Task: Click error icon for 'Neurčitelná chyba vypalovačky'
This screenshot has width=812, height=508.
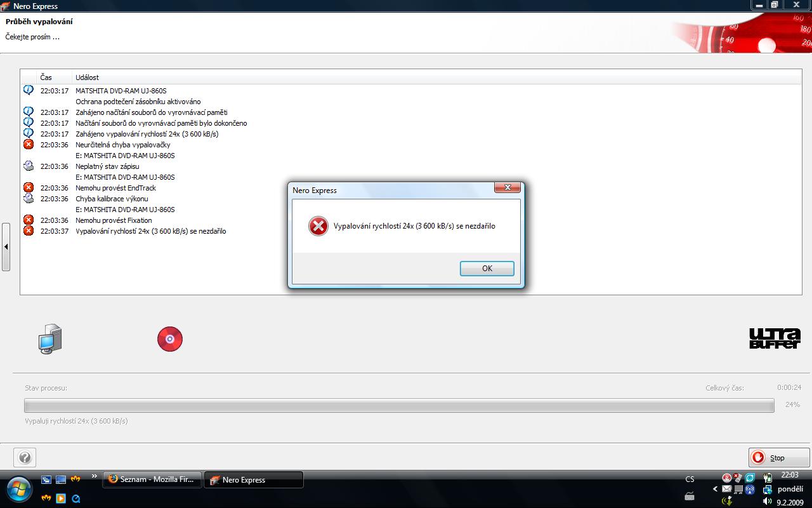Action: [x=29, y=145]
